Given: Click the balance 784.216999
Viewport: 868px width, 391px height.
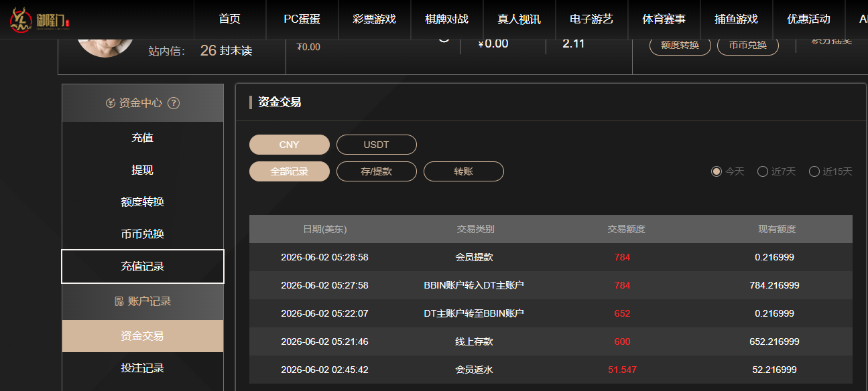Looking at the screenshot, I should tap(774, 285).
